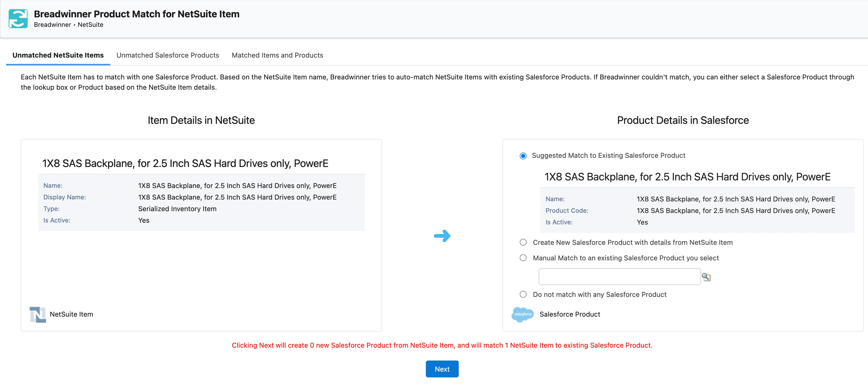Image resolution: width=868 pixels, height=385 pixels.
Task: Click the 'Breadwinner • NetSuite' subtitle
Action: [x=68, y=25]
